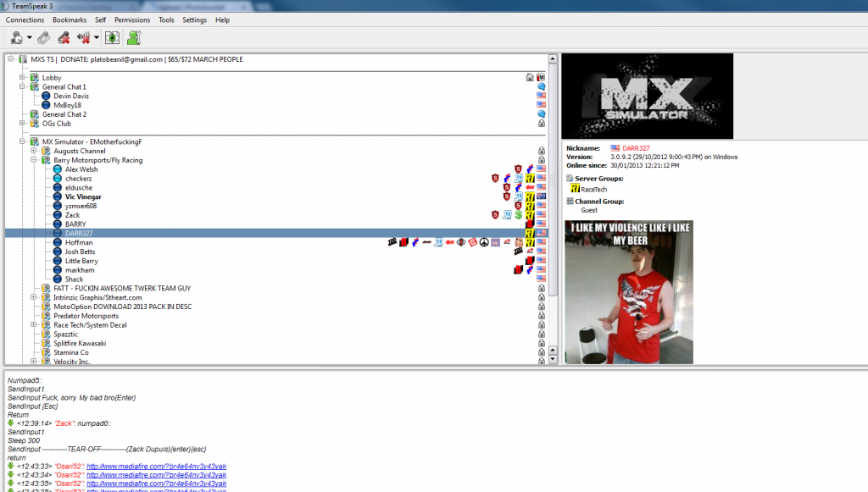Click Alex Welsh's light-blue status orb
Image resolution: width=868 pixels, height=492 pixels.
[57, 169]
